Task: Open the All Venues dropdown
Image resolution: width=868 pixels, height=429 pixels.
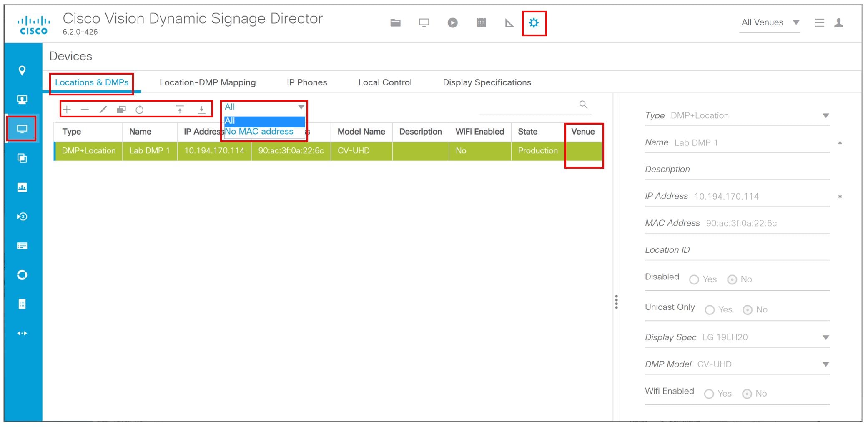Action: pyautogui.click(x=770, y=22)
